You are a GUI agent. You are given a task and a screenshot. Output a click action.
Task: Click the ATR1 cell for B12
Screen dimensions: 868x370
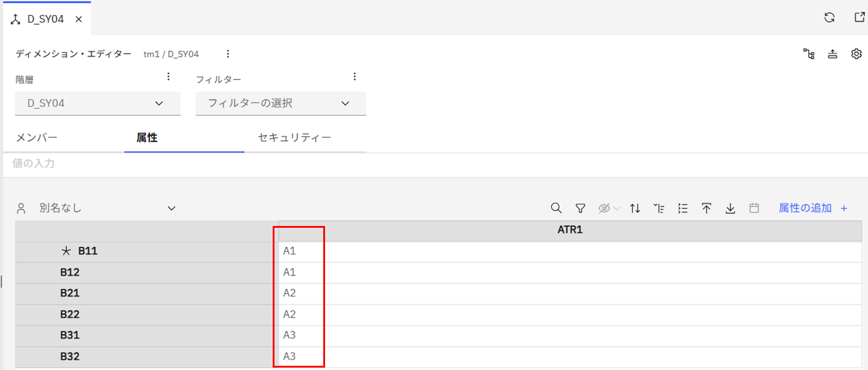tap(570, 272)
